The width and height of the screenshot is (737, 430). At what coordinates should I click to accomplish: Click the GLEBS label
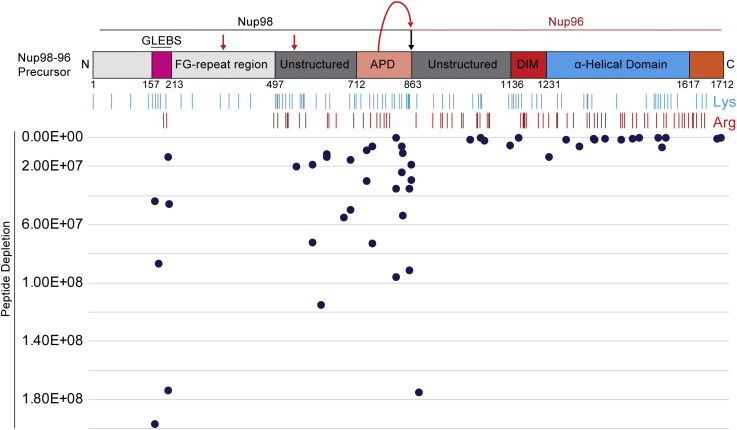click(x=161, y=40)
